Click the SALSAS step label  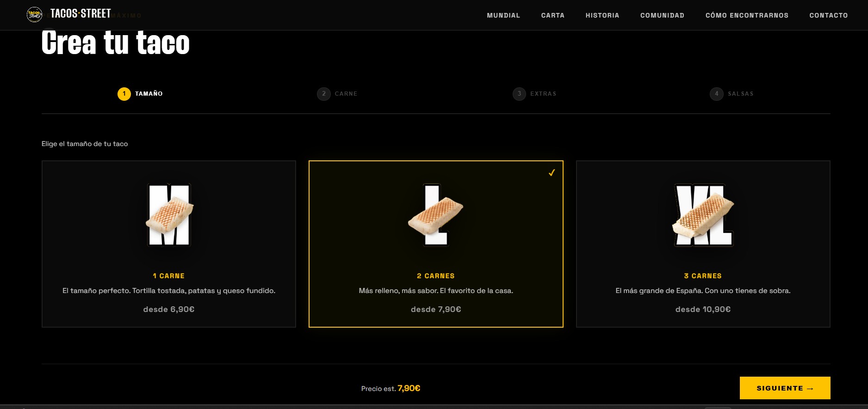coord(741,94)
